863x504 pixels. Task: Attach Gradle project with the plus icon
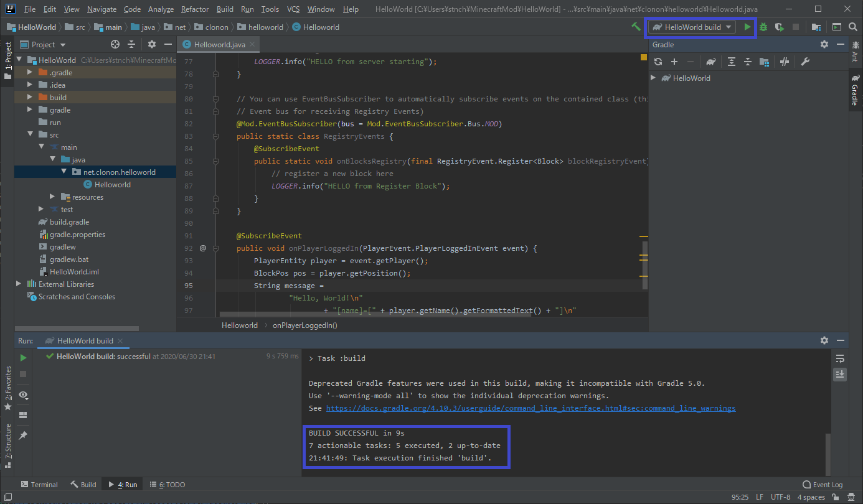pyautogui.click(x=674, y=62)
